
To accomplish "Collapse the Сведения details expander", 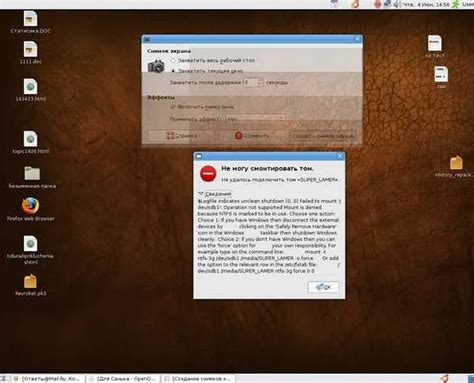I will point(215,194).
